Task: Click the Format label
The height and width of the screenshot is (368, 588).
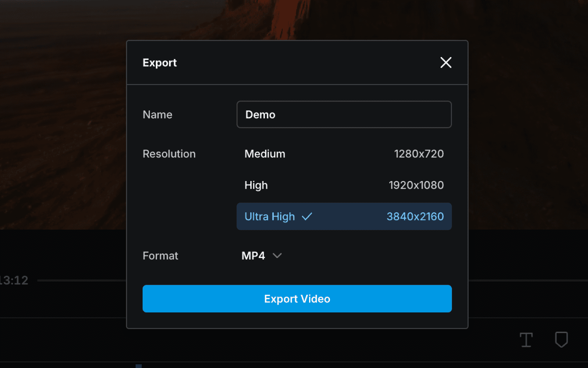Action: tap(160, 255)
